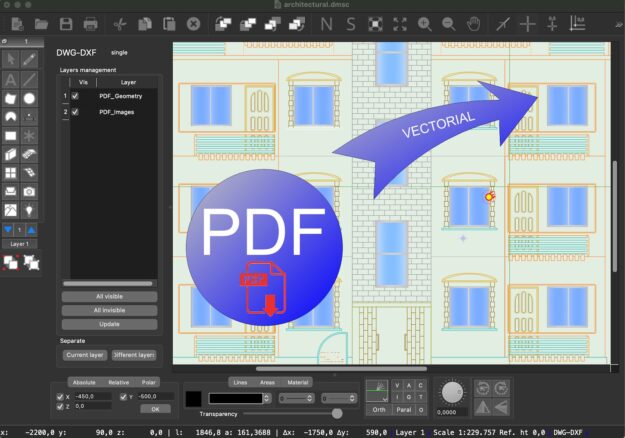Switch to the Material tab

coord(298,382)
